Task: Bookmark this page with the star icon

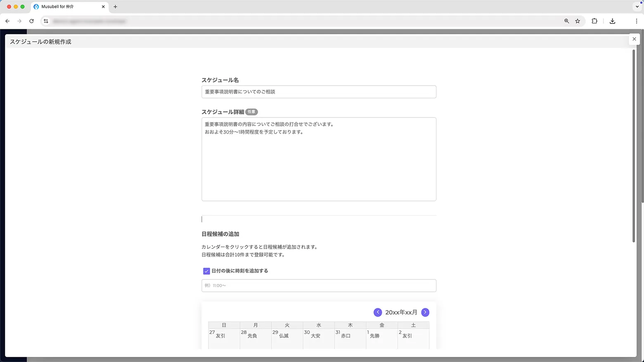Action: (x=578, y=21)
